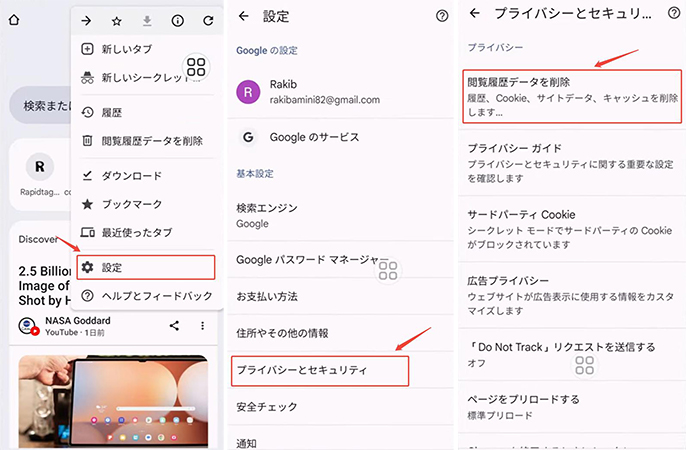This screenshot has height=450, width=686.
Task: Open three-dot options on NASA Goddard card
Action: pos(202,326)
